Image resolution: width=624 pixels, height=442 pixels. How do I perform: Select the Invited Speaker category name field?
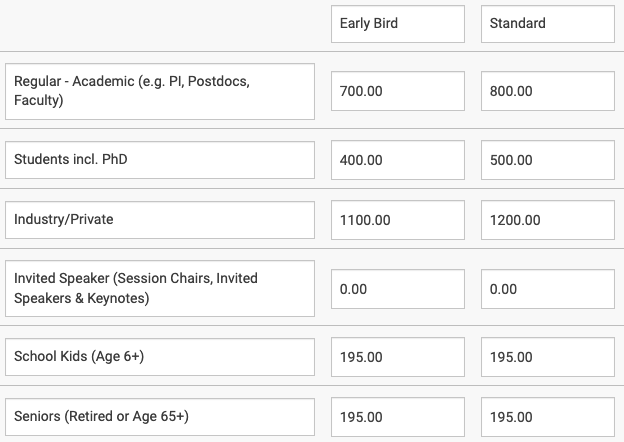(x=160, y=288)
